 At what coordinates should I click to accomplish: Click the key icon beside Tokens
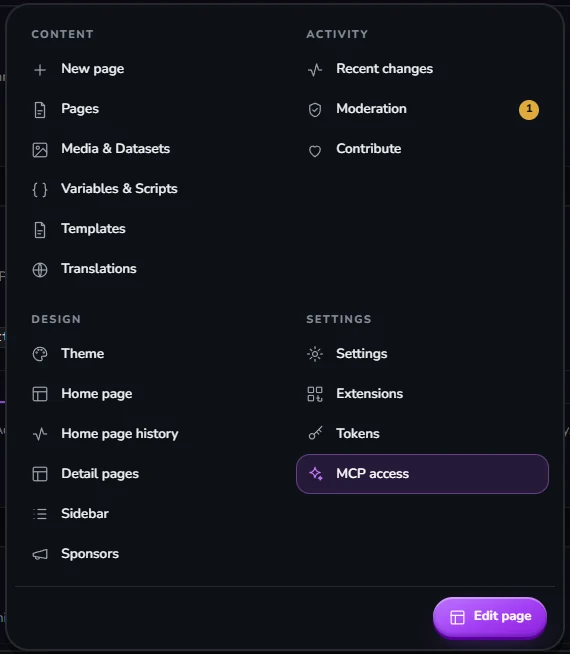click(x=315, y=433)
